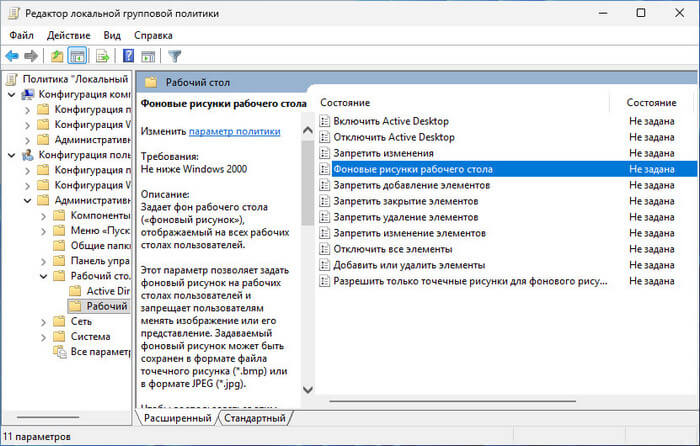This screenshot has width=700, height=446.
Task: Click the description pane vertical scrollbar
Action: click(306, 250)
